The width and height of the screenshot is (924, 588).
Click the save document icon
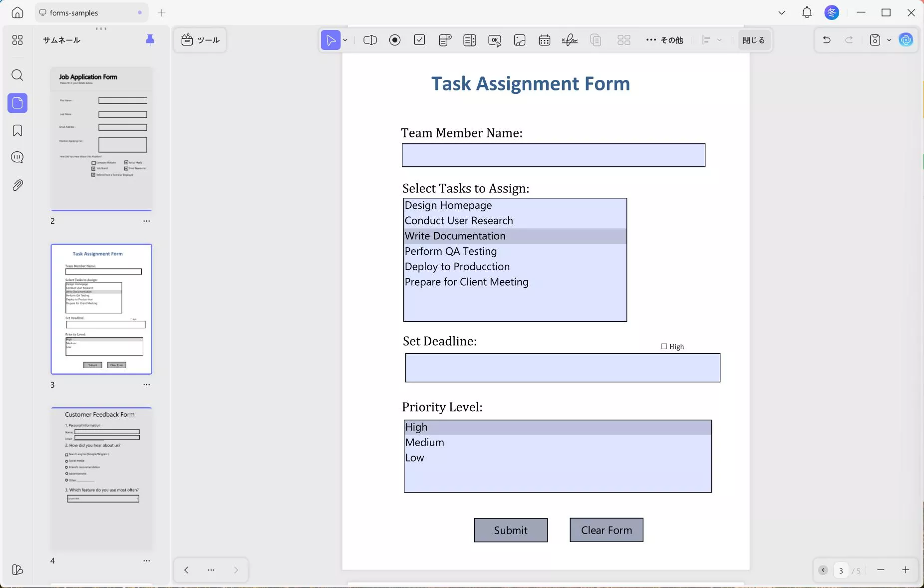pyautogui.click(x=875, y=40)
